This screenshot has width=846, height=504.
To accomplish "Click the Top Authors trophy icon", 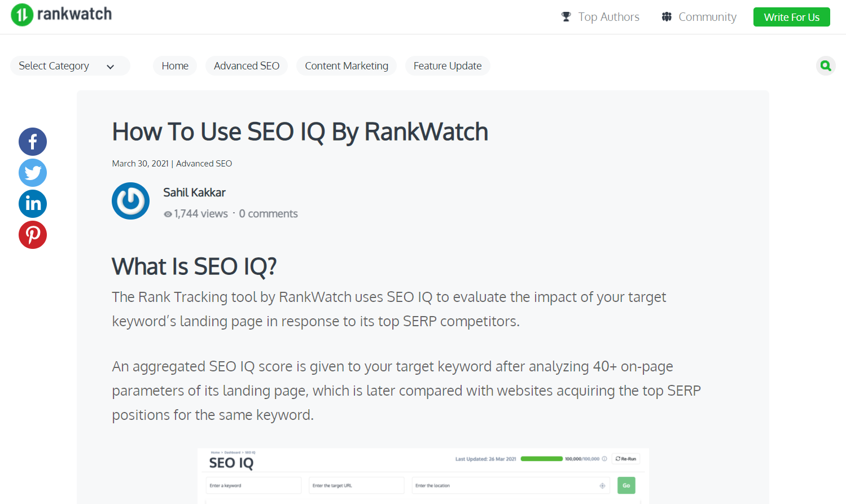I will pyautogui.click(x=566, y=17).
